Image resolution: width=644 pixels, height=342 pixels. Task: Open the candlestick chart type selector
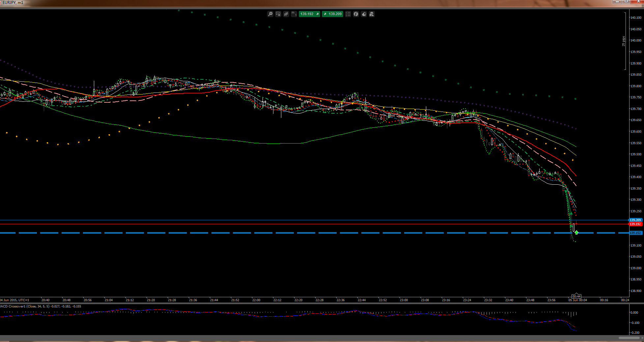coord(286,14)
